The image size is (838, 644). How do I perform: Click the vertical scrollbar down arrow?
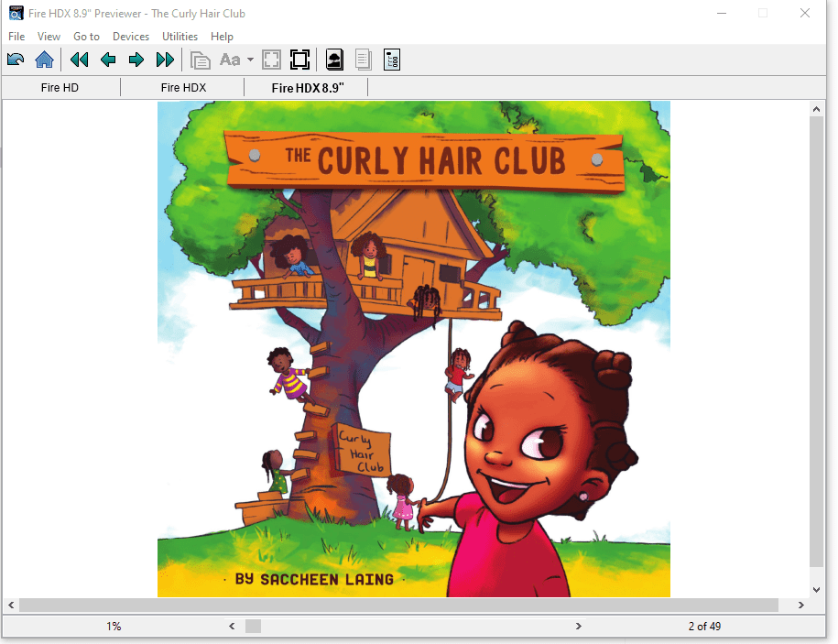[x=817, y=590]
